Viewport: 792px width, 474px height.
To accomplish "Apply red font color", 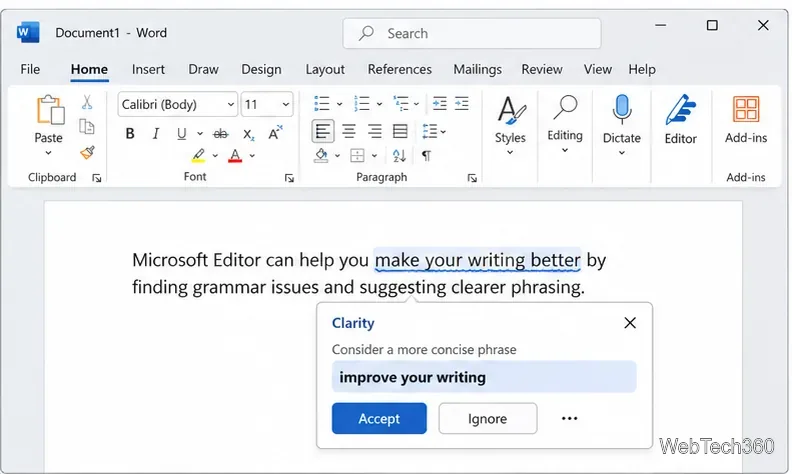I will point(235,155).
